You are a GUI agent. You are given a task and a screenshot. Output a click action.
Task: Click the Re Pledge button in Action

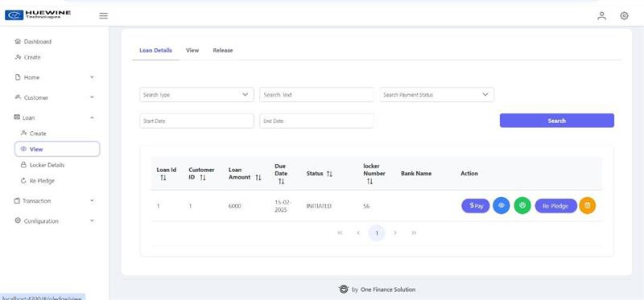coord(555,206)
